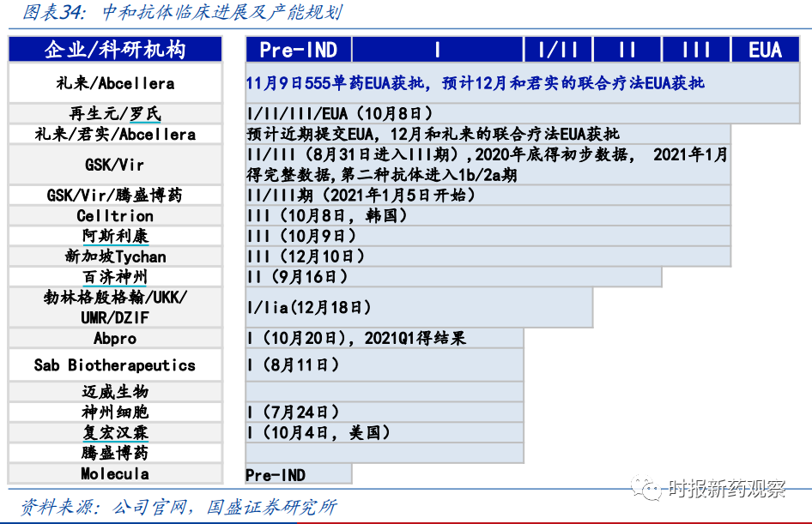Click the 再生元/罗氏 company cell
Screen dimensions: 812x524
pos(115,113)
